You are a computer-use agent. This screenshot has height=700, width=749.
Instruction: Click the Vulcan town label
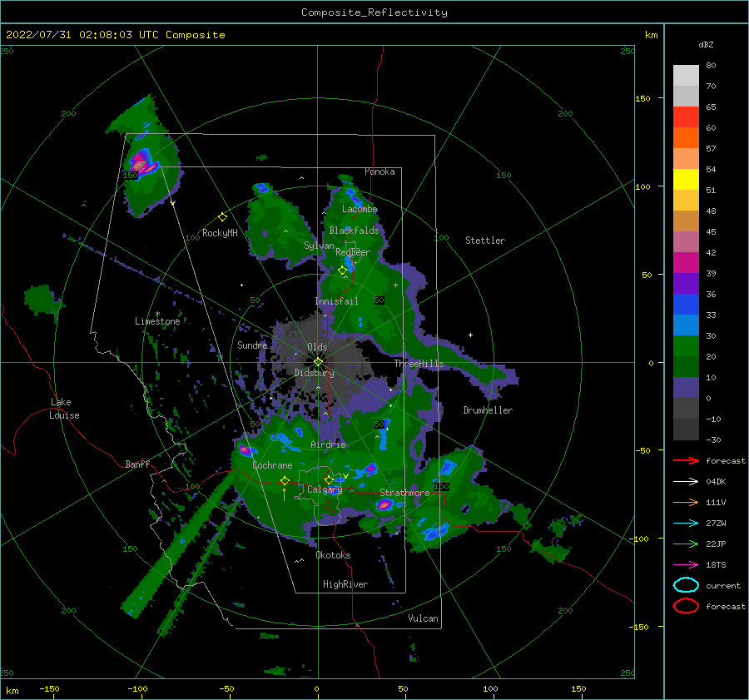tap(423, 618)
